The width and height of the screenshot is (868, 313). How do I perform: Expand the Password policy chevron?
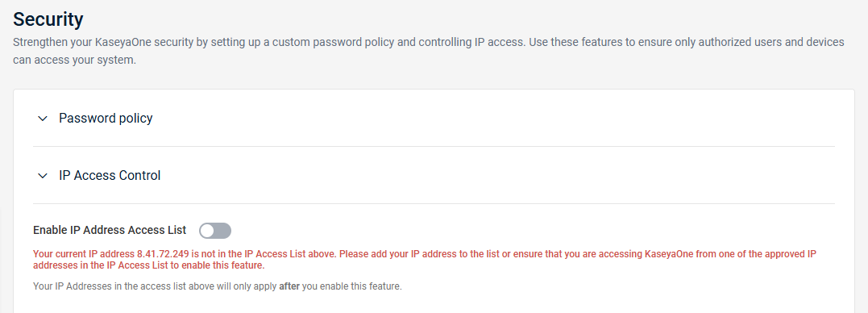(x=43, y=119)
